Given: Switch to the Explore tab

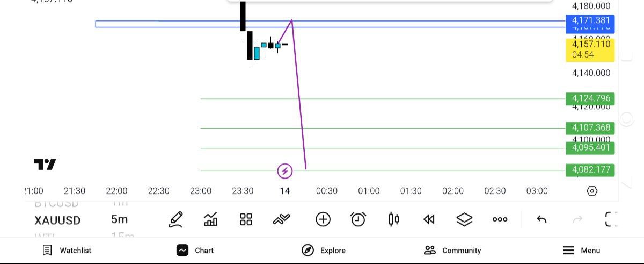Looking at the screenshot, I should tap(324, 251).
